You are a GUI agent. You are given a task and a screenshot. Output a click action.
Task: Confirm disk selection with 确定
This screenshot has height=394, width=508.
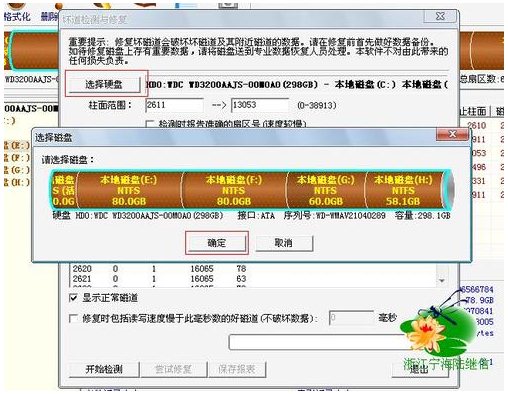coord(217,243)
